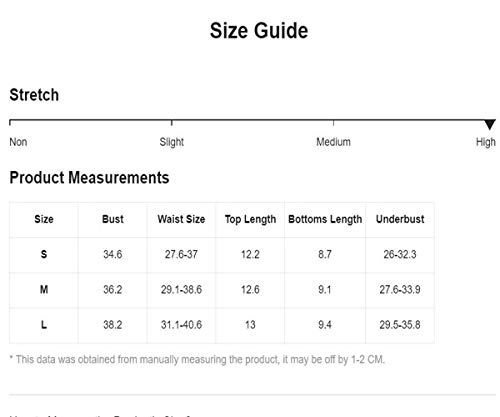Click the Size Guide heading
The image size is (500, 417).
259,31
